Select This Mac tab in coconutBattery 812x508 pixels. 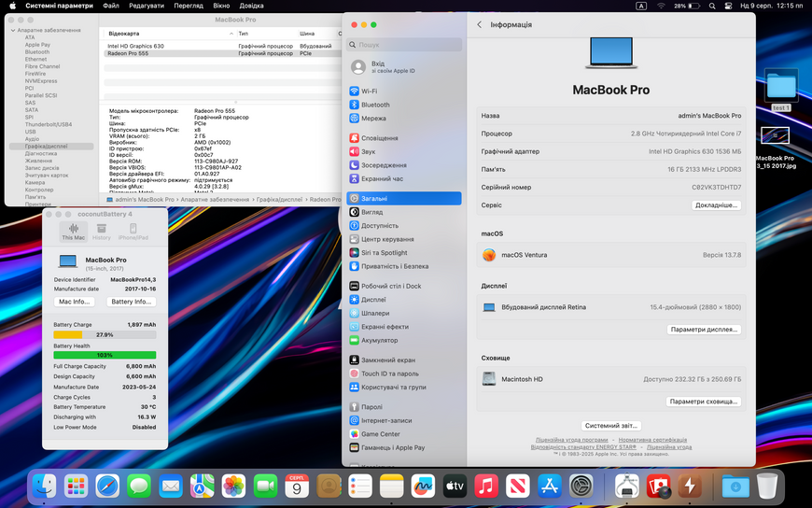(74, 232)
